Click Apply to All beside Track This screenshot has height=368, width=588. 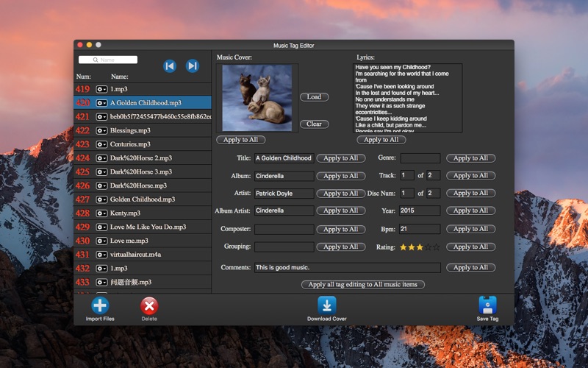[x=470, y=175]
